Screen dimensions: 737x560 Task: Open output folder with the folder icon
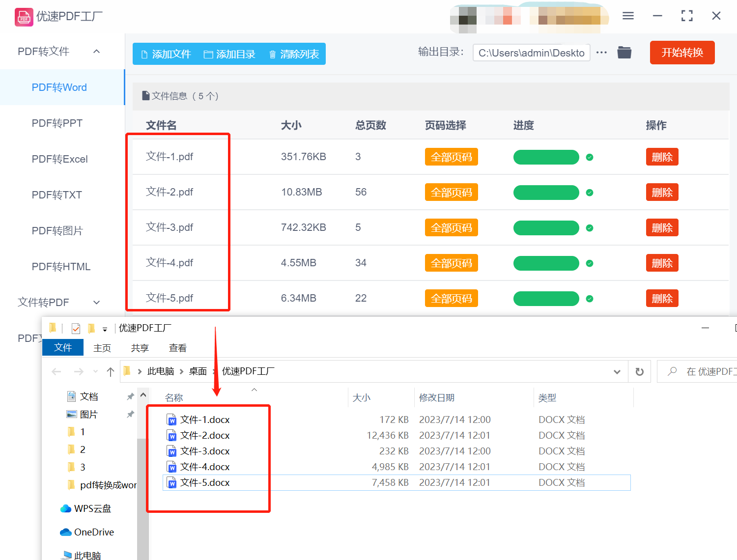click(x=624, y=52)
